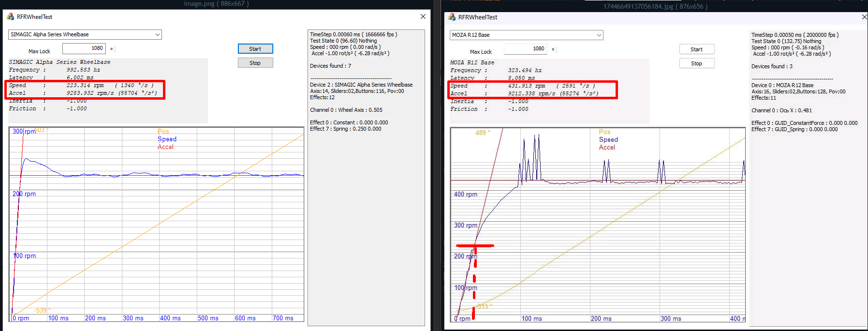868x331 pixels.
Task: Click Start in the SIMAGIC window
Action: click(x=255, y=49)
